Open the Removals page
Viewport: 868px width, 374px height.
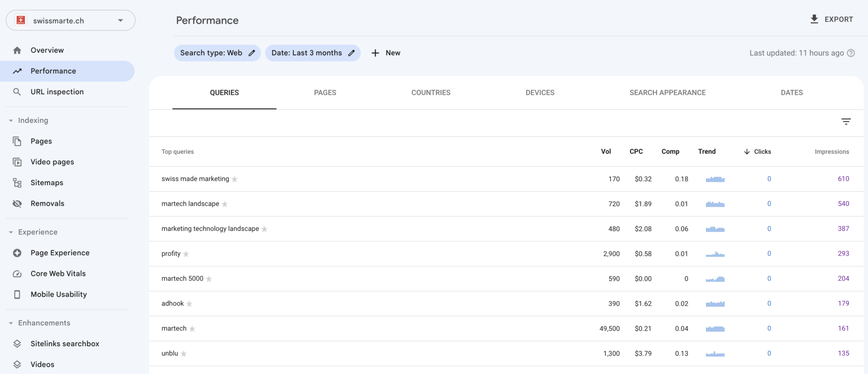click(47, 203)
